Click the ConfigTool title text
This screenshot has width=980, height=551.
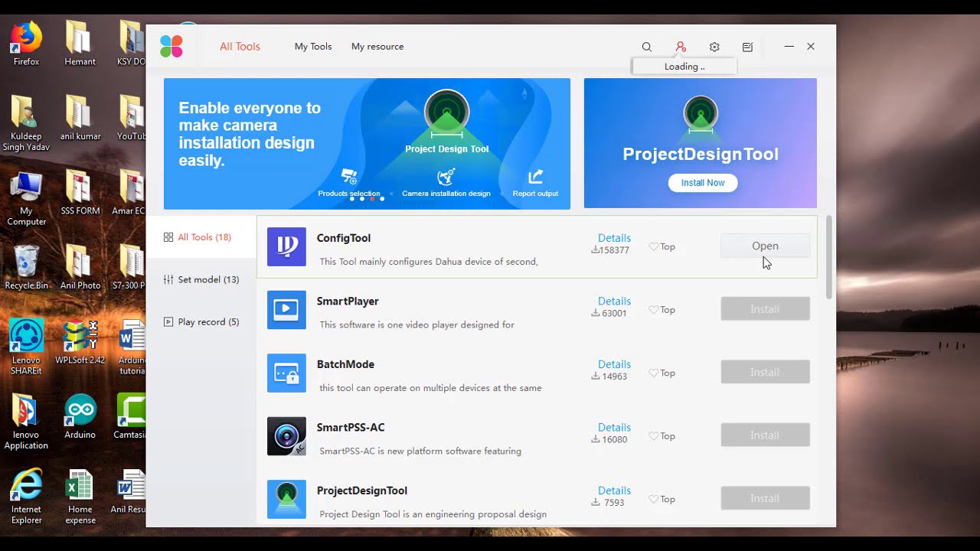(344, 238)
